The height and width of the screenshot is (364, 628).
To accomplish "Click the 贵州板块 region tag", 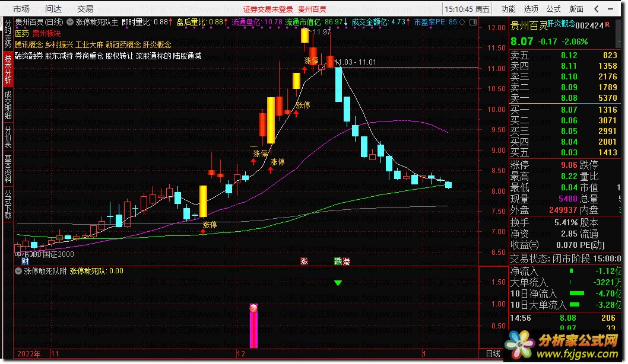I will click(x=46, y=34).
